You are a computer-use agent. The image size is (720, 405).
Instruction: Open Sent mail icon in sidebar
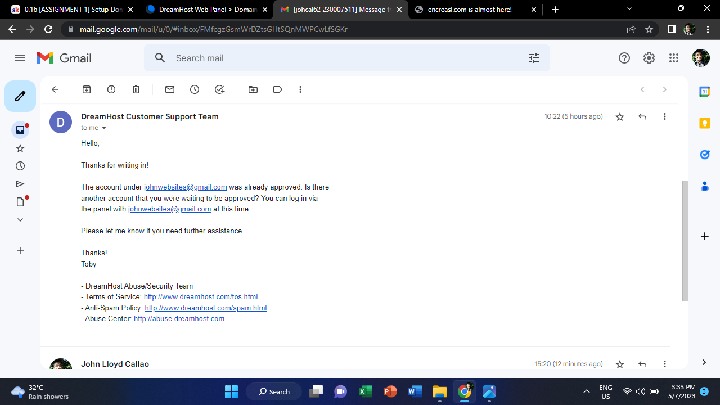pyautogui.click(x=20, y=184)
